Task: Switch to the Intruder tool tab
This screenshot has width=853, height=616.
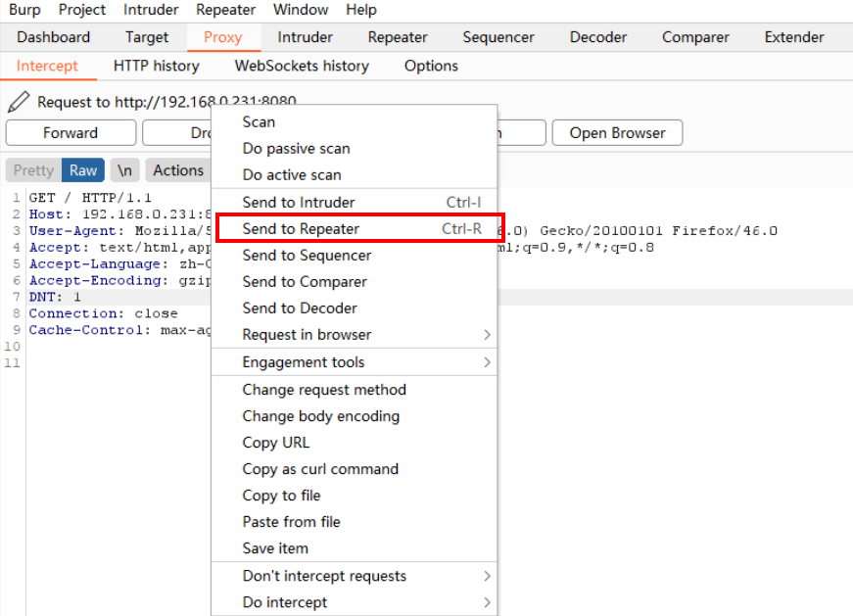Action: coord(306,37)
